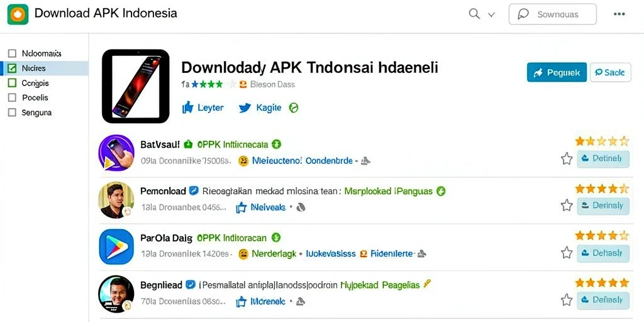The image size is (644, 322).
Task: Click the Play Store icon for ParOla Daig
Action: coord(116,247)
